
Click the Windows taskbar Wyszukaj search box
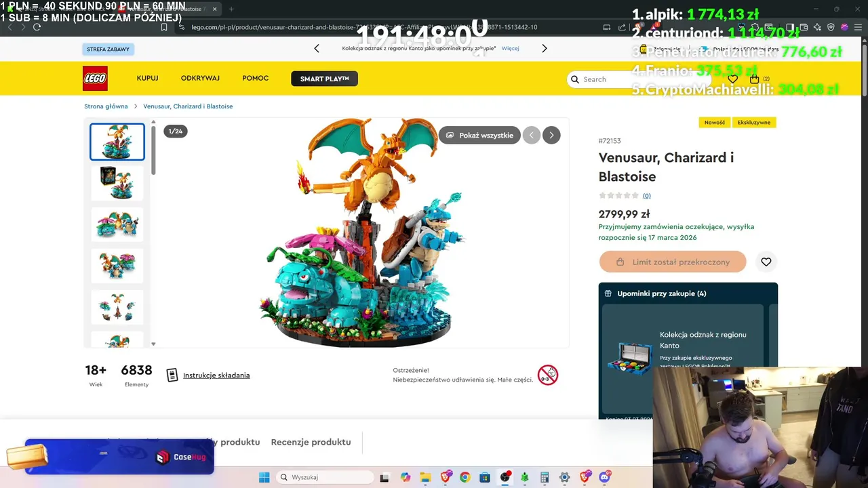[x=325, y=477]
